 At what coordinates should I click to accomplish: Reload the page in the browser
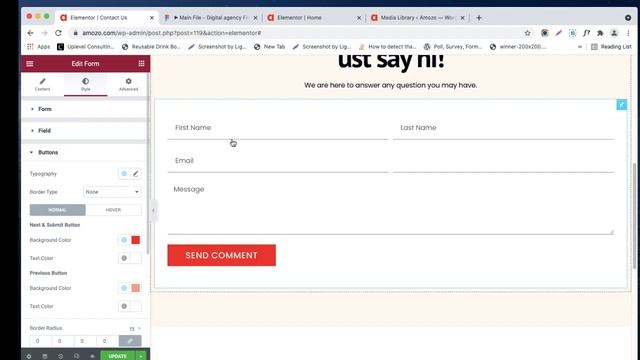point(58,33)
